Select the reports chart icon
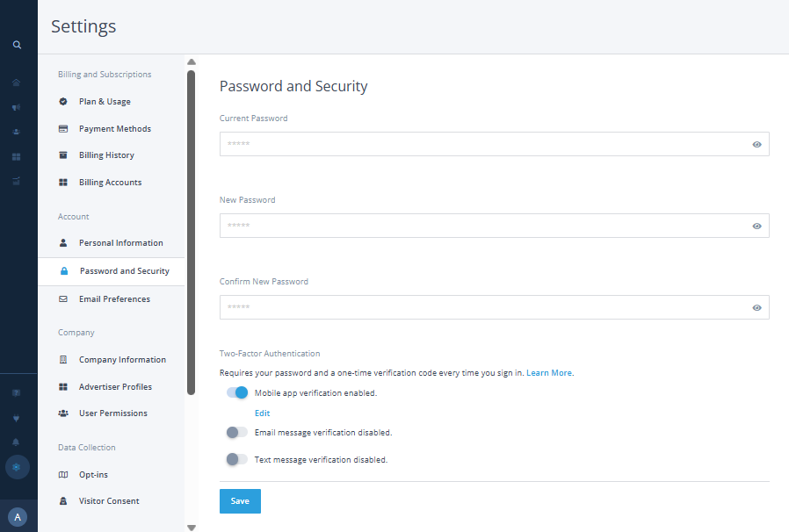Viewport: 789px width, 532px height. point(16,180)
